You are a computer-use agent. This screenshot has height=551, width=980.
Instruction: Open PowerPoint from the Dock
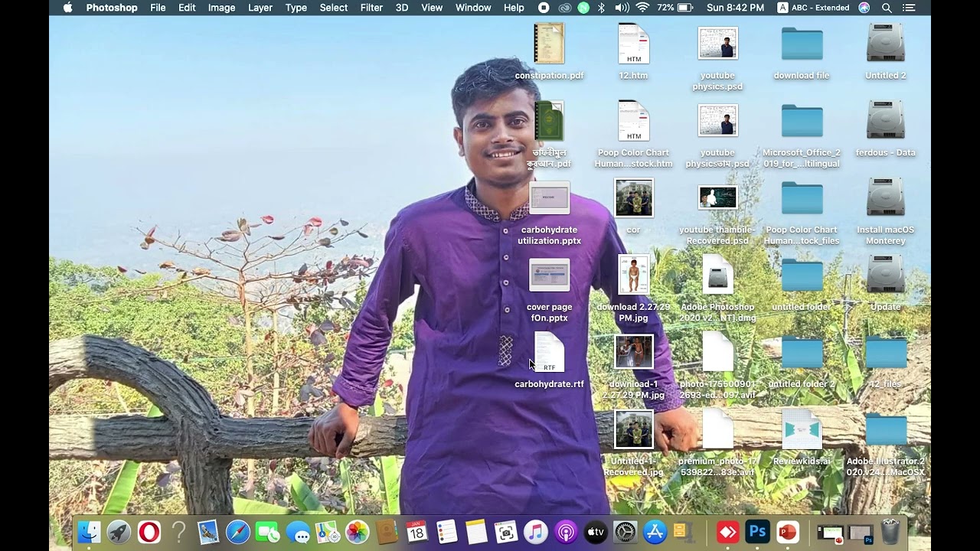click(x=787, y=532)
